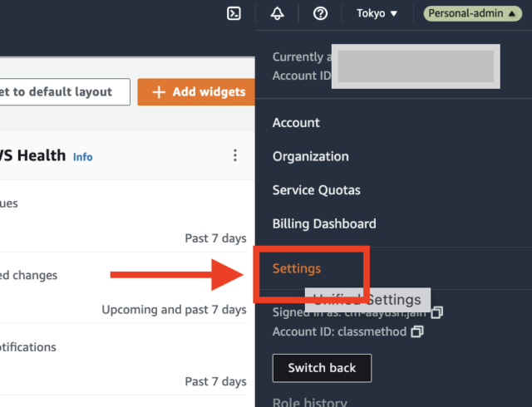Open the help question mark icon
This screenshot has height=407, width=532.
tap(320, 13)
